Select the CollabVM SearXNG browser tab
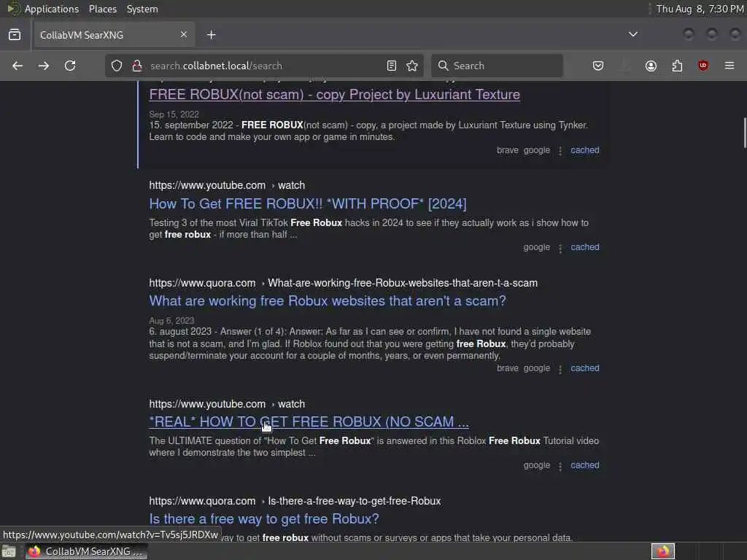The width and height of the screenshot is (747, 560). coord(115,35)
